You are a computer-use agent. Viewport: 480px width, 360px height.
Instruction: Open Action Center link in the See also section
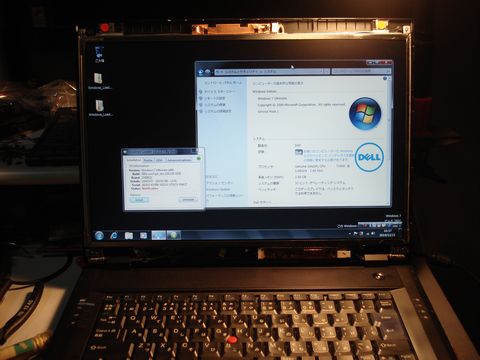coord(219,183)
